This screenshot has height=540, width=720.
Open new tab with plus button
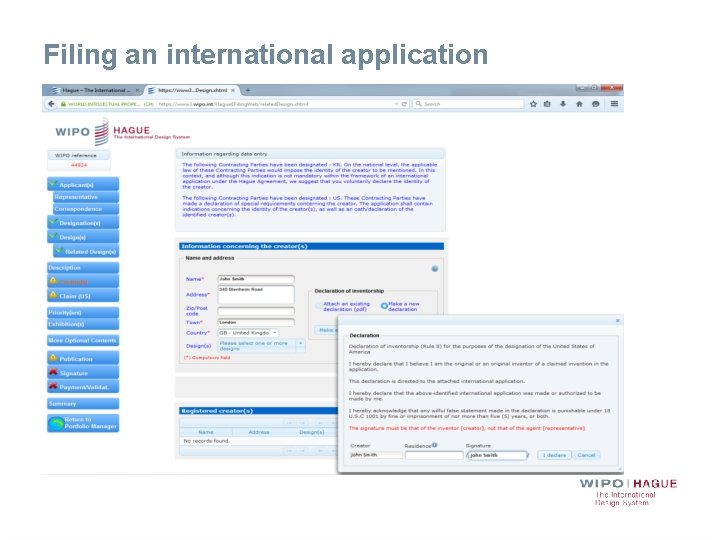pos(248,90)
